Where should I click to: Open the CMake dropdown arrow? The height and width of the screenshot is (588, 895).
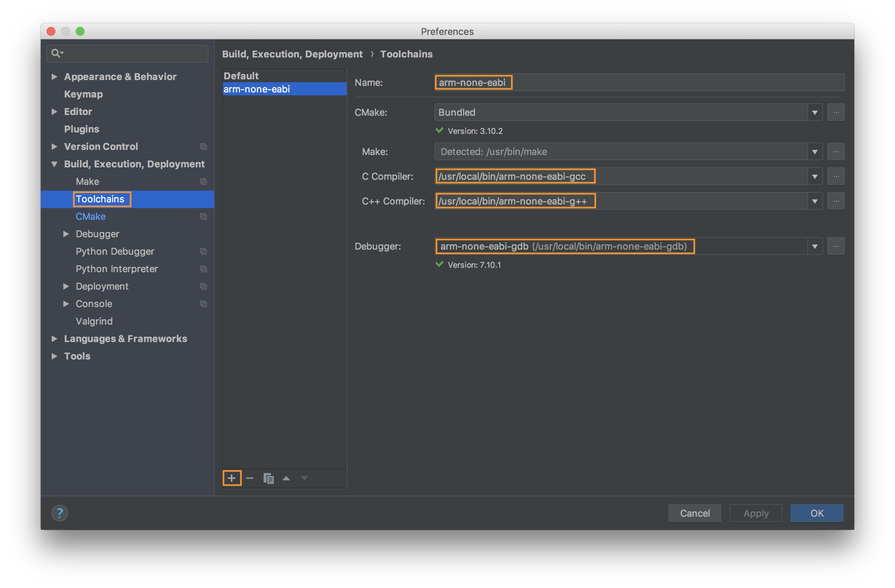815,112
